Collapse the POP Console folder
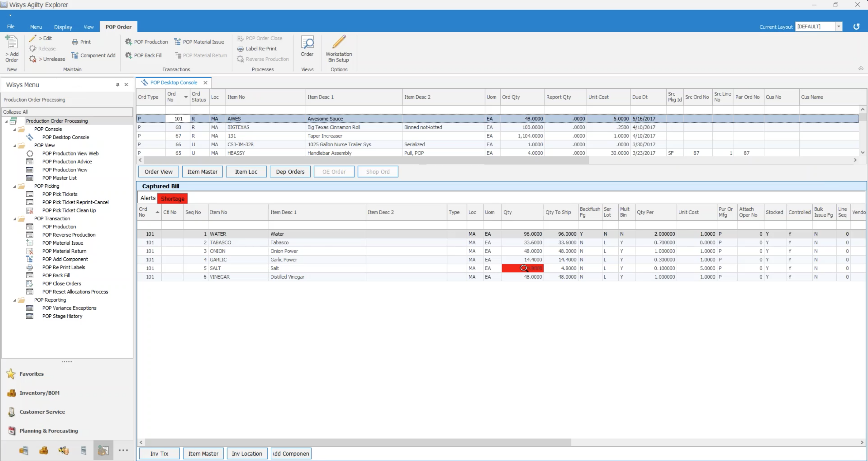 pos(14,129)
